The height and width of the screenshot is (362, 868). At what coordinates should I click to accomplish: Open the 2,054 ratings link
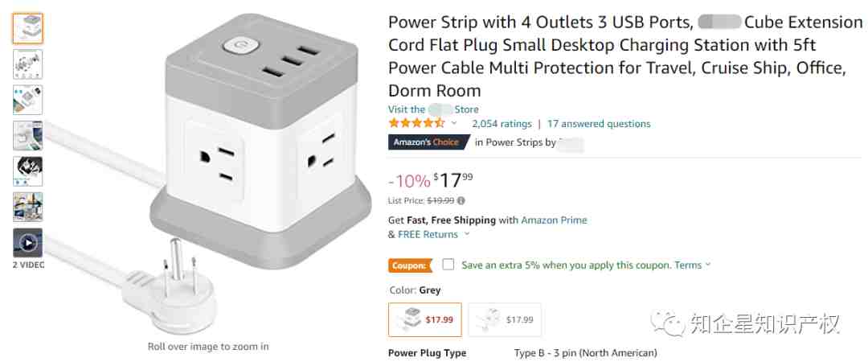click(502, 124)
